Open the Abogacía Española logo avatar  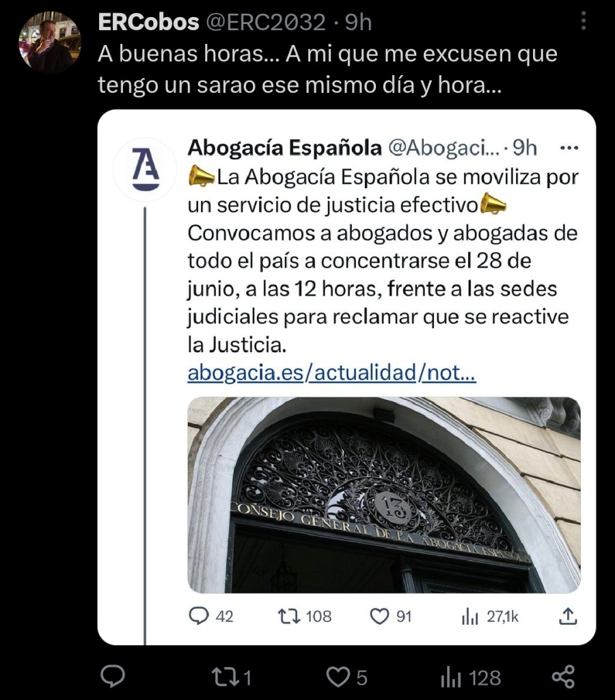146,170
